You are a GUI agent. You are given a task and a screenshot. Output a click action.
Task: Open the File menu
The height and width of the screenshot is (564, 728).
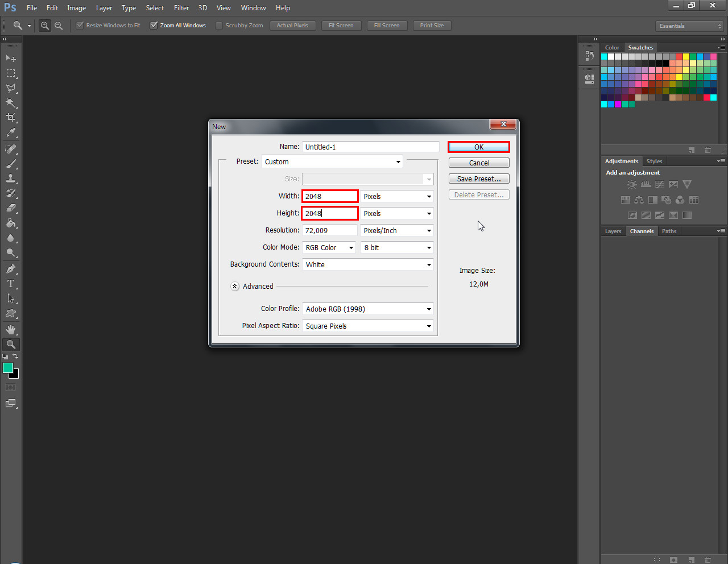tap(32, 8)
